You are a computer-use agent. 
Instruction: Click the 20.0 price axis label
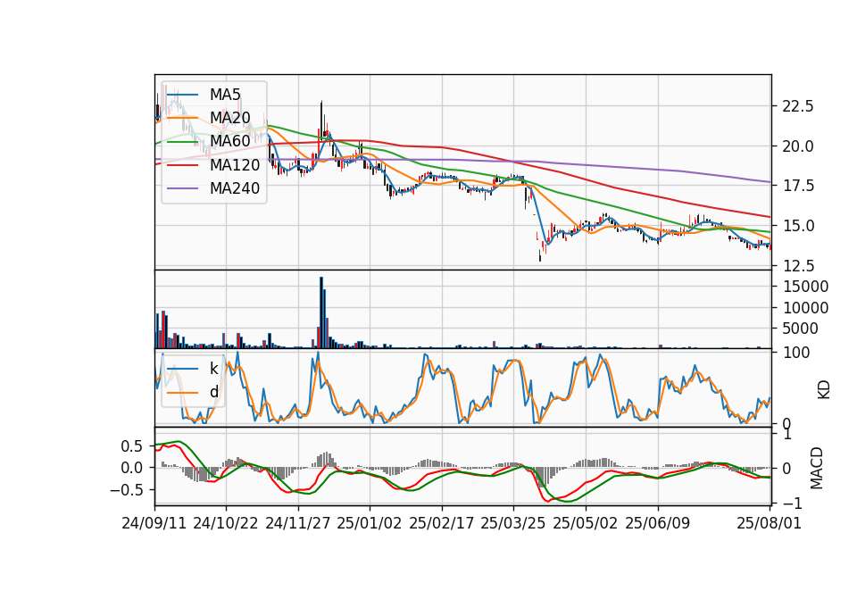pos(798,146)
